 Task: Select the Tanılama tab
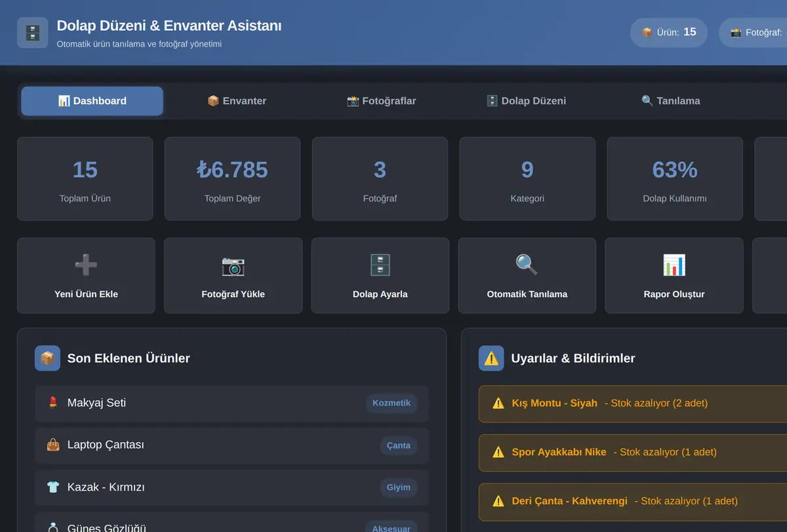click(x=671, y=101)
